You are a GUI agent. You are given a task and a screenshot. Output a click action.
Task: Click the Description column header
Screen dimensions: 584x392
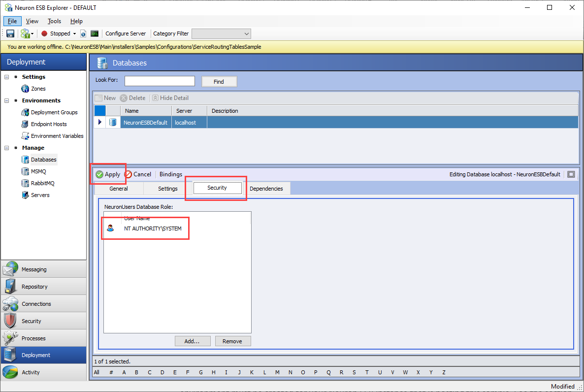pyautogui.click(x=392, y=111)
